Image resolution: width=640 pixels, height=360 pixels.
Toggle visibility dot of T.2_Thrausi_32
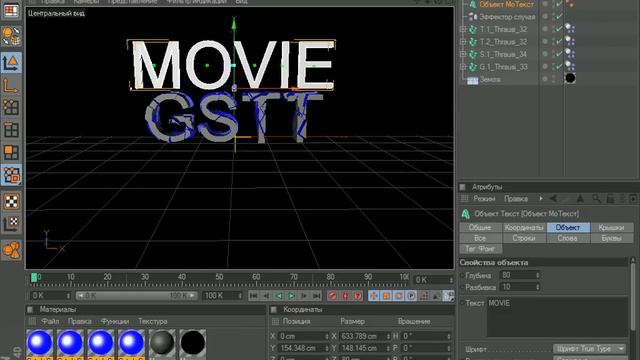click(x=544, y=41)
